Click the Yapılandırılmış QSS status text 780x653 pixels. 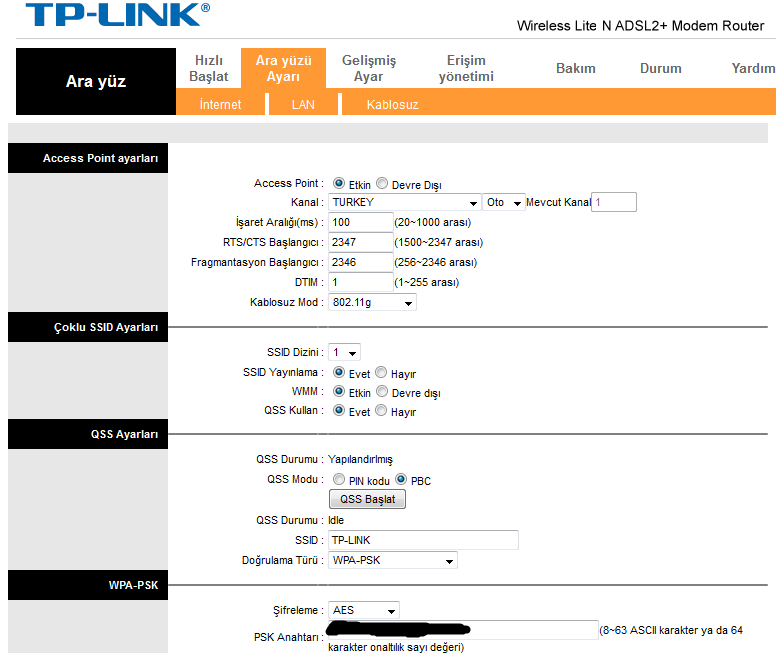tap(360, 460)
